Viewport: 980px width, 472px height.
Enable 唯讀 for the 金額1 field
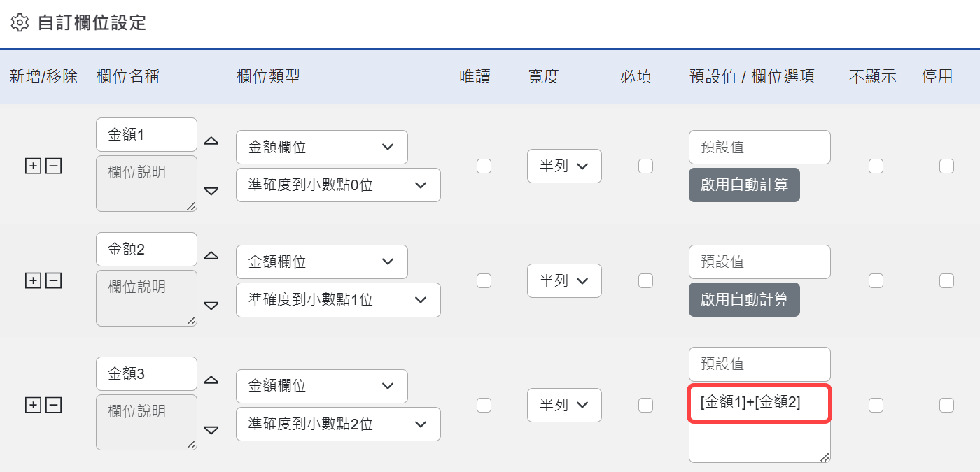pyautogui.click(x=484, y=166)
